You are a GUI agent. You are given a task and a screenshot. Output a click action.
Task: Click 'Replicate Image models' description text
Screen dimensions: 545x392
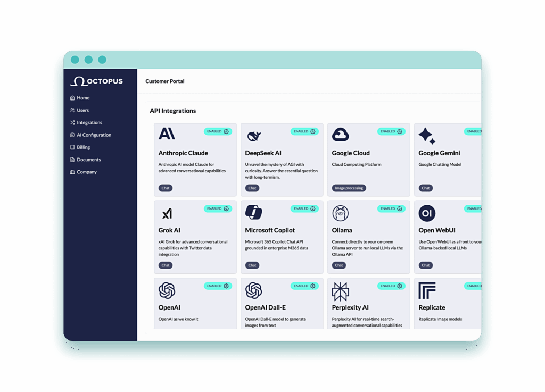[x=440, y=319]
